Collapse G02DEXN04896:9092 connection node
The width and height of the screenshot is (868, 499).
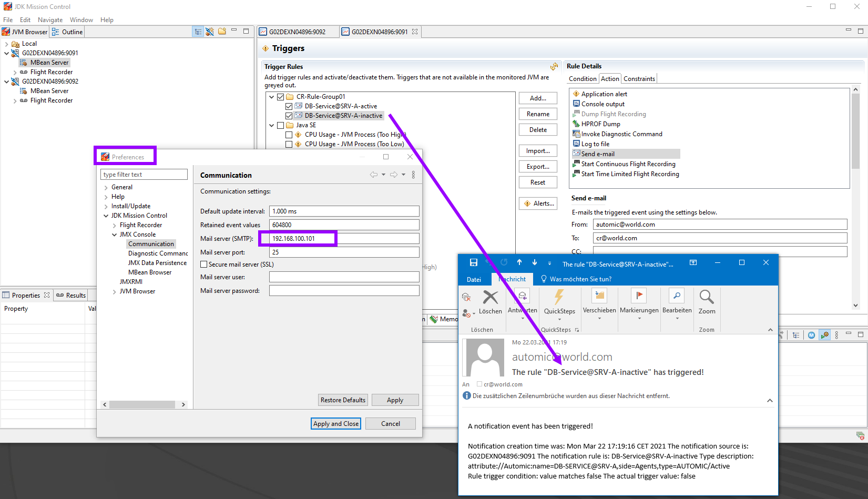tap(7, 82)
